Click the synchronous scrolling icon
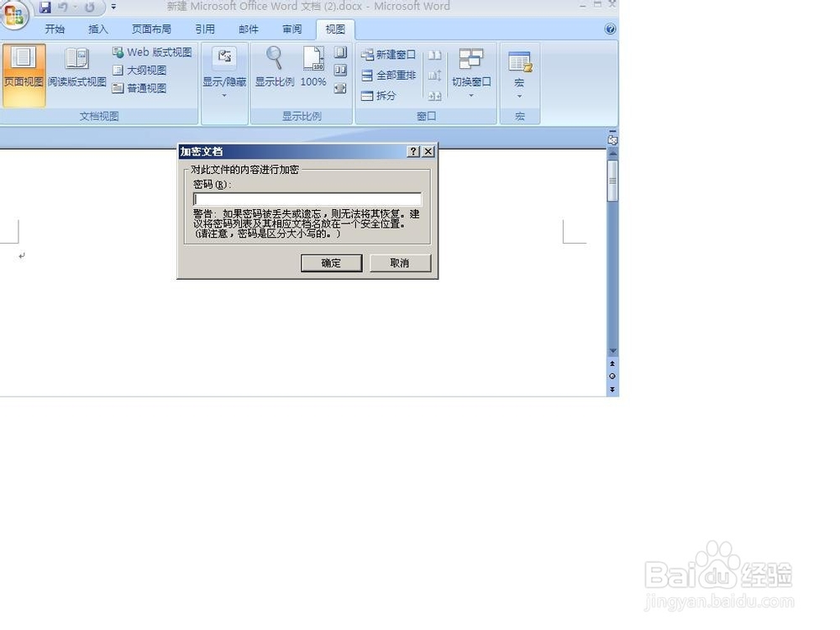This screenshot has width=840, height=630. [435, 76]
